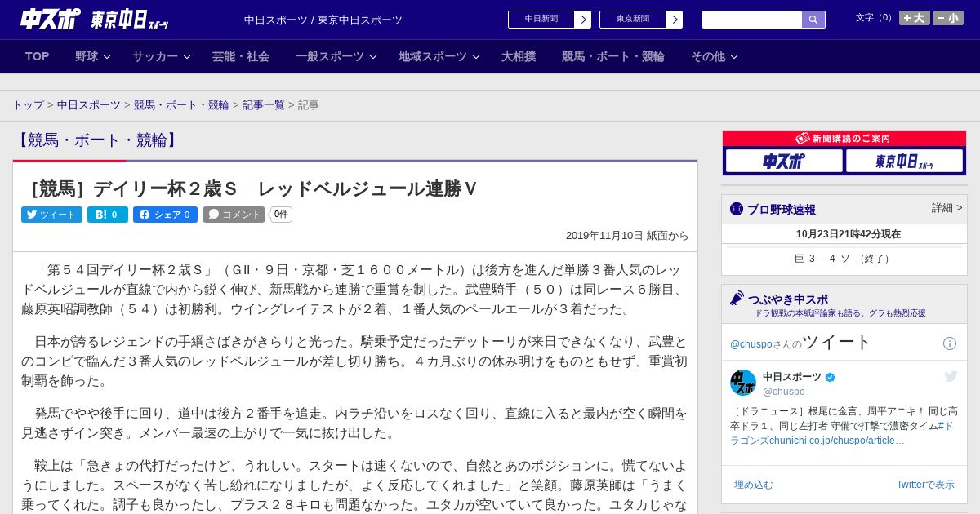Click the Twitter bird icon in tweet
The width and height of the screenshot is (980, 514).
click(951, 376)
